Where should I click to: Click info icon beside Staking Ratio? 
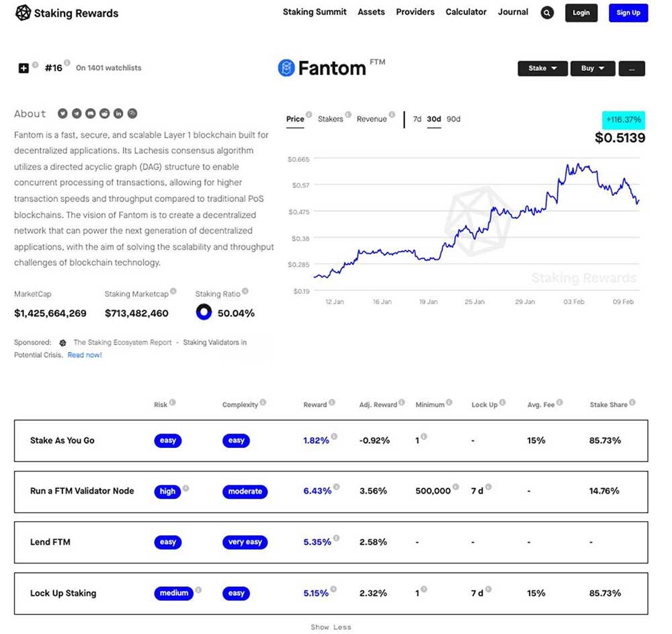pos(245,291)
